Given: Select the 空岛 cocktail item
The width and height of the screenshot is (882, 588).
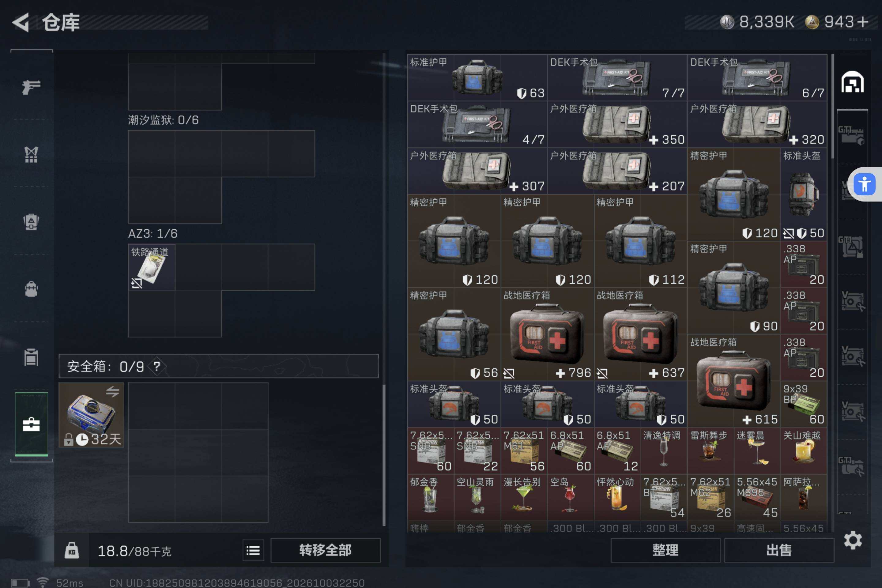Looking at the screenshot, I should point(570,497).
